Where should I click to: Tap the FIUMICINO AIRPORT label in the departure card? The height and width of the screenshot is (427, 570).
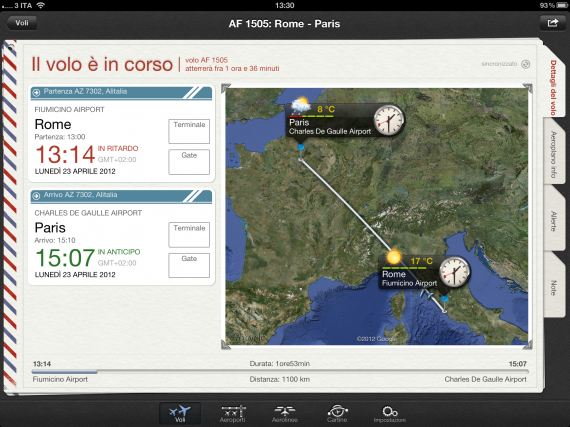tap(69, 109)
